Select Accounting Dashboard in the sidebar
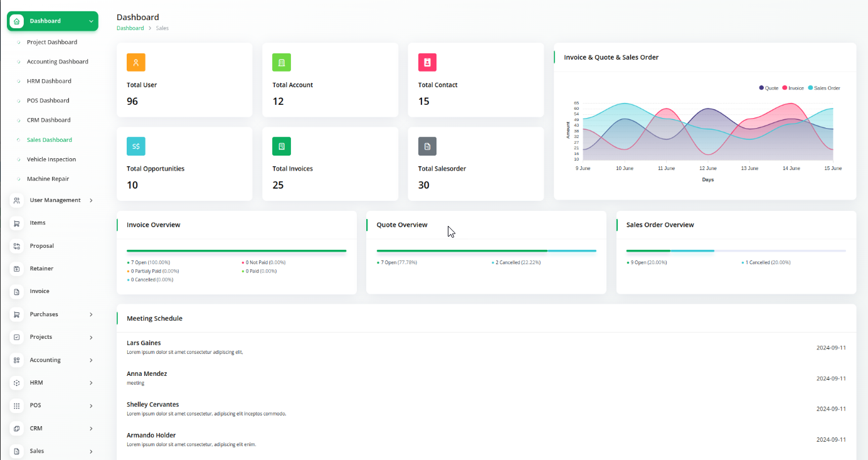 (x=58, y=62)
